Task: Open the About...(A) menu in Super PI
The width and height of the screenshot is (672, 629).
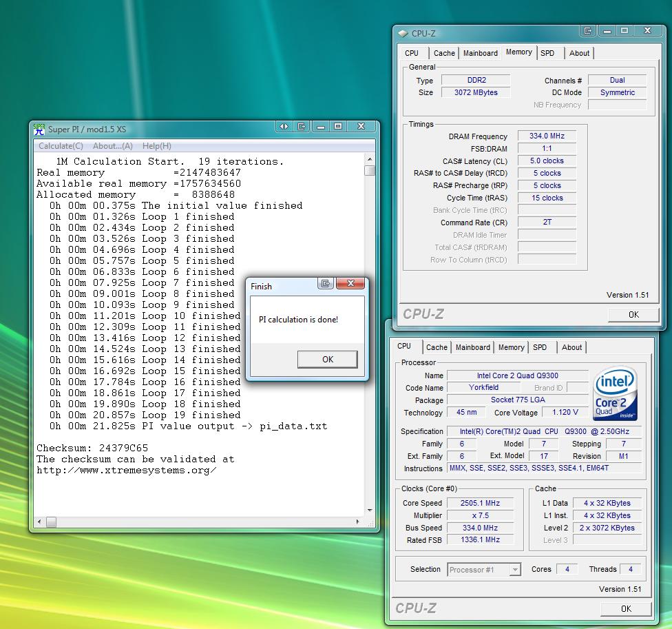Action: [113, 146]
